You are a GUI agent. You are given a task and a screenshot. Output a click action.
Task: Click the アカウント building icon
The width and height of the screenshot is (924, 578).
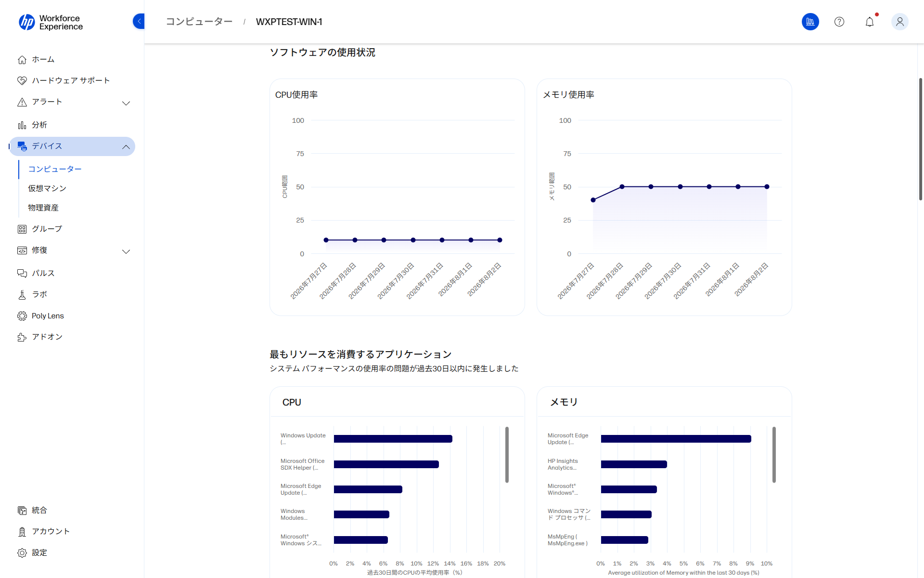click(x=22, y=532)
